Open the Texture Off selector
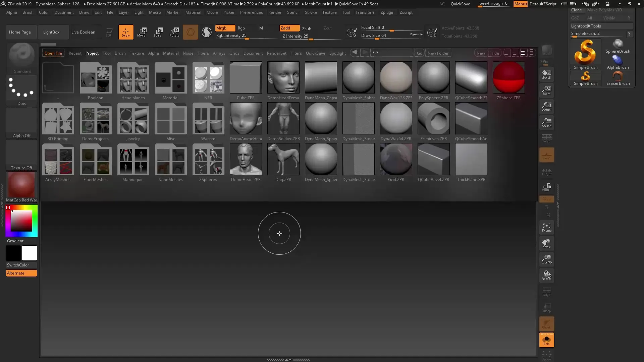This screenshot has width=644, height=362. click(22, 155)
